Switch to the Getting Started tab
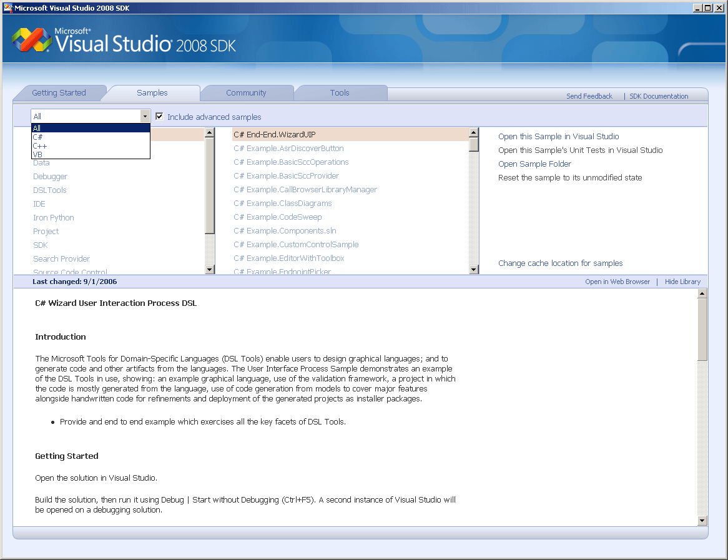The height and width of the screenshot is (560, 728). click(x=59, y=93)
